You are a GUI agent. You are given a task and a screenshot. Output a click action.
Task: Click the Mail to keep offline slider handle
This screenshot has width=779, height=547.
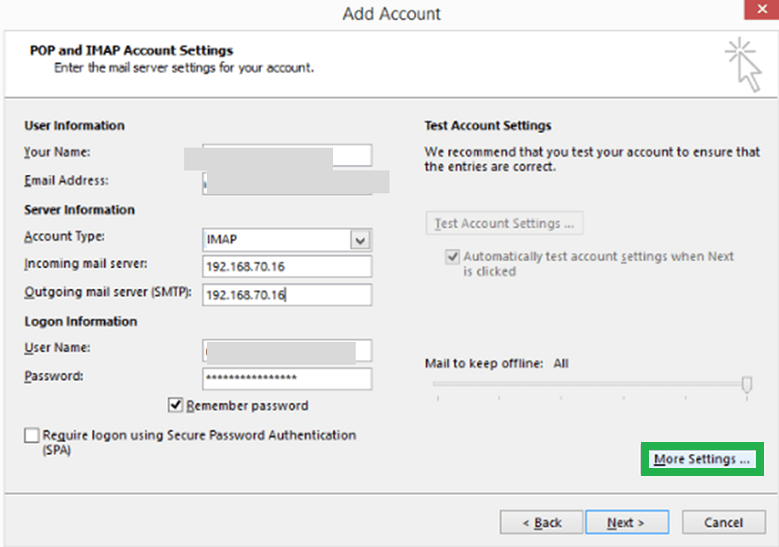(746, 384)
